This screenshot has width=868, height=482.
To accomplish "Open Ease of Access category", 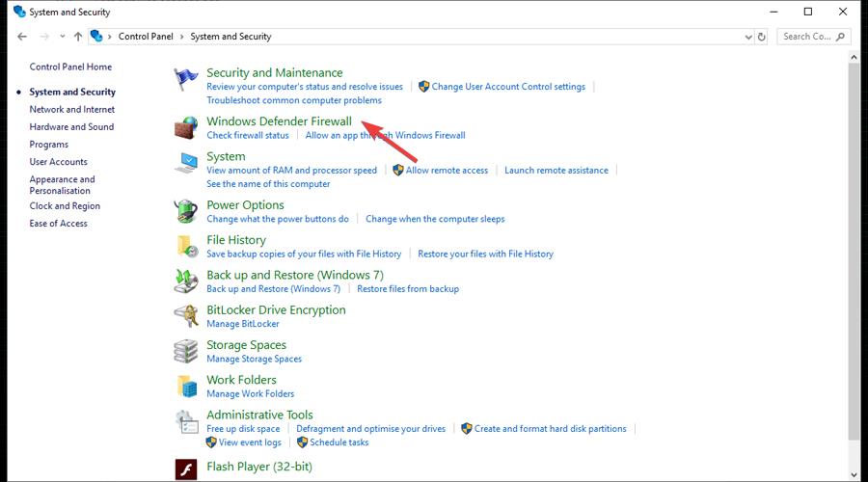I will tap(58, 223).
